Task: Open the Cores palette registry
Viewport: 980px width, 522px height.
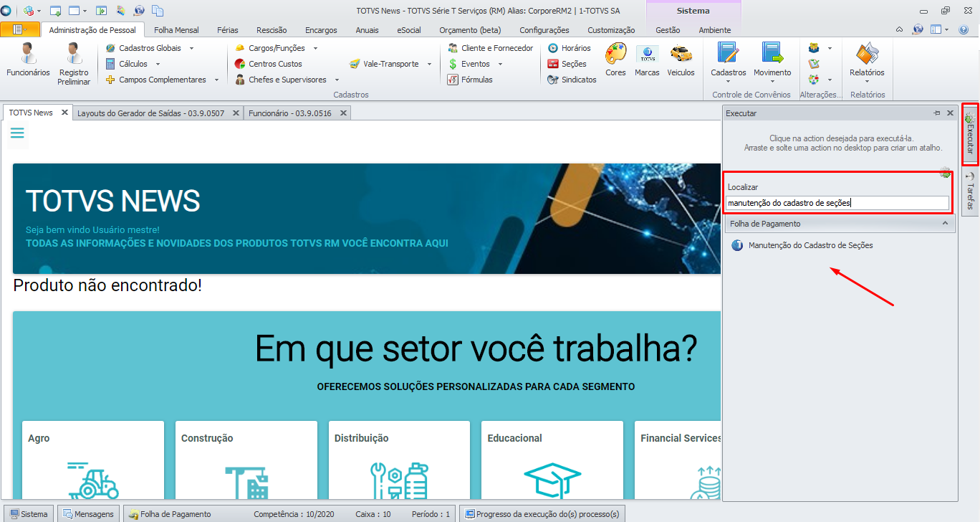Action: [615, 60]
